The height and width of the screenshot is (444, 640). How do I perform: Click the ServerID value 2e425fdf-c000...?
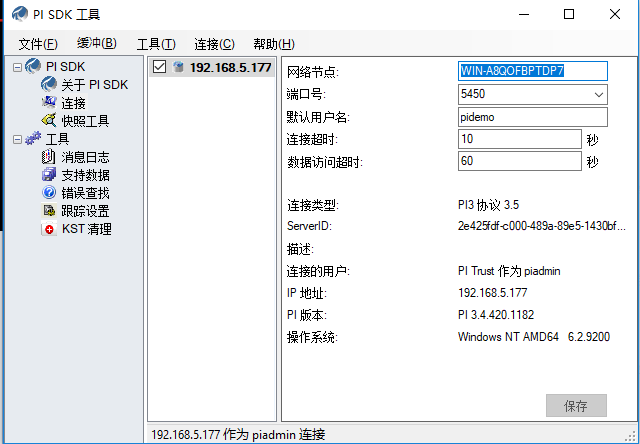(542, 226)
